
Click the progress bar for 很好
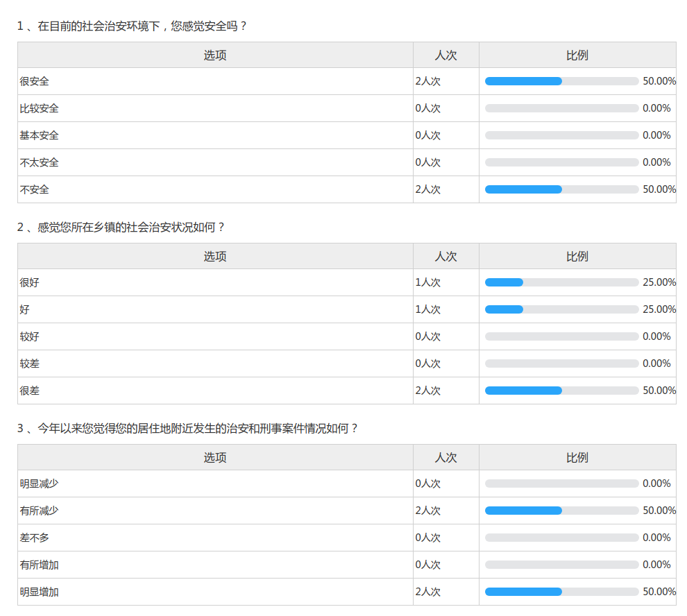[561, 282]
